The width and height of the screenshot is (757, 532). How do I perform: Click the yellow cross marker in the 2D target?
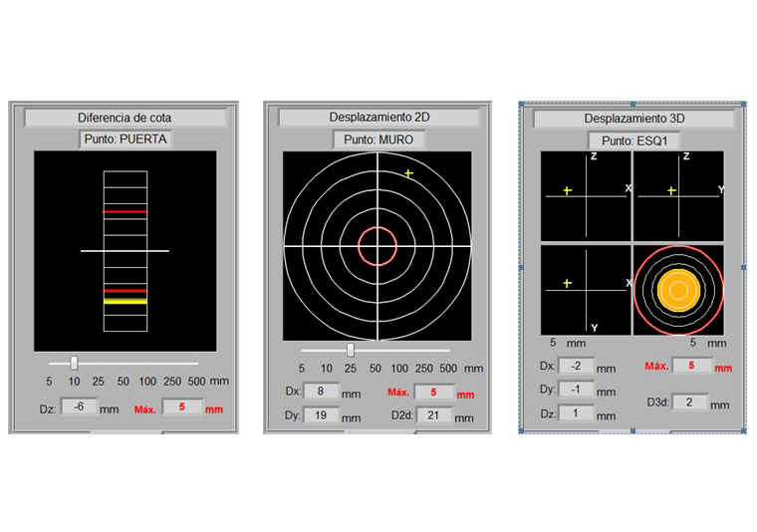tap(408, 173)
